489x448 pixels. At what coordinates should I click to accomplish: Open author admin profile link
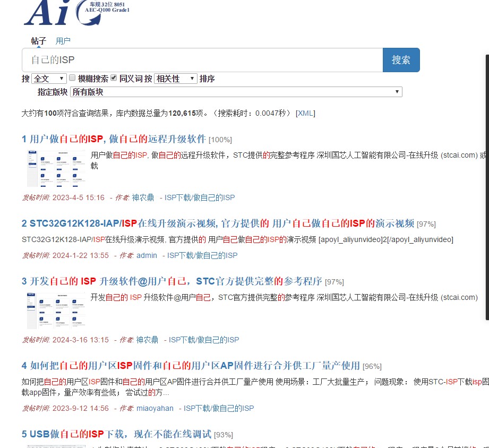tap(147, 255)
